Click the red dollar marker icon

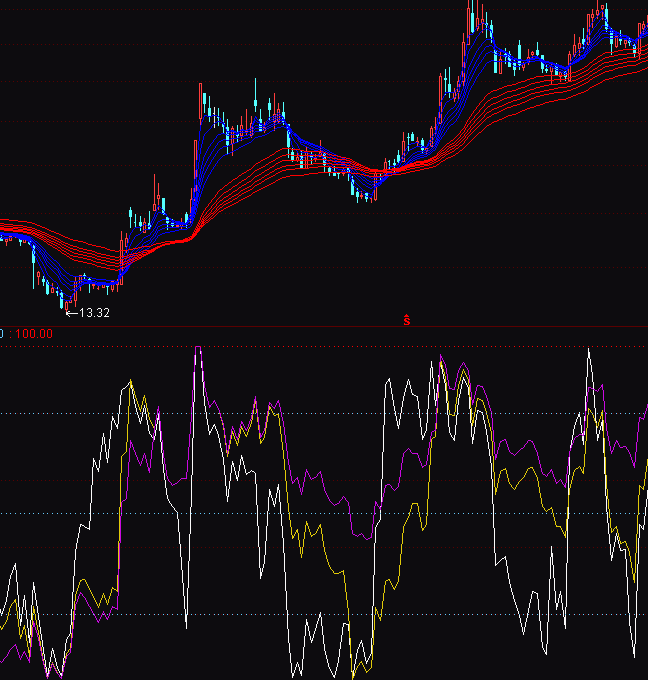[x=407, y=320]
